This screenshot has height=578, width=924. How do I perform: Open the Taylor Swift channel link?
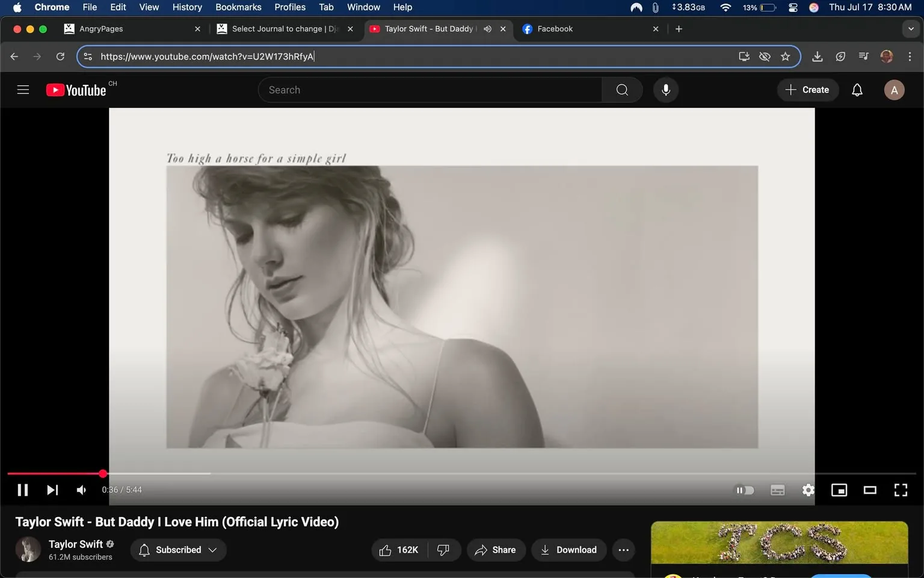(75, 544)
